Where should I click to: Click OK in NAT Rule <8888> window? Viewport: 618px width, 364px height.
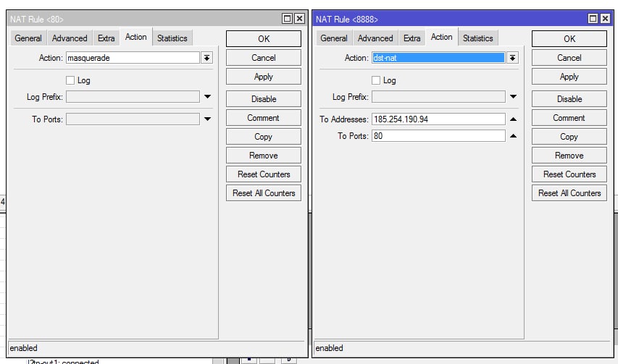point(569,39)
